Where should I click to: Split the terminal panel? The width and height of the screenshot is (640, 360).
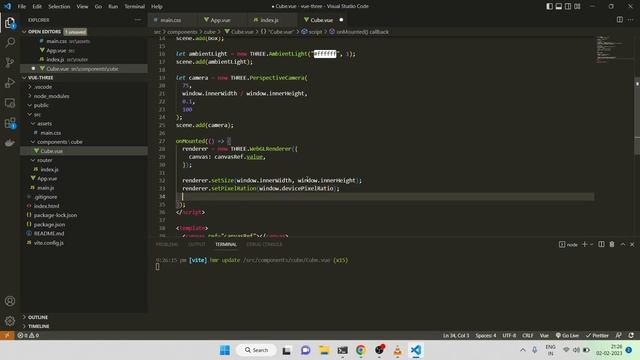[x=601, y=244]
